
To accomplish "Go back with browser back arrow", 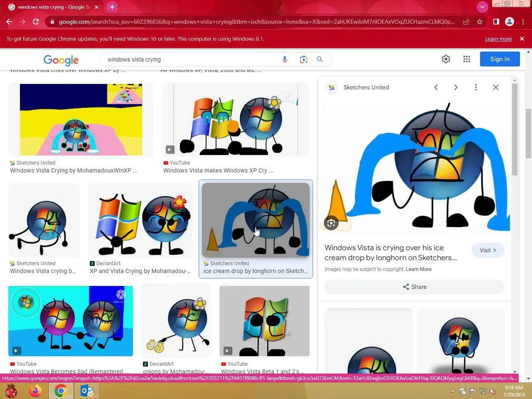I will point(9,22).
